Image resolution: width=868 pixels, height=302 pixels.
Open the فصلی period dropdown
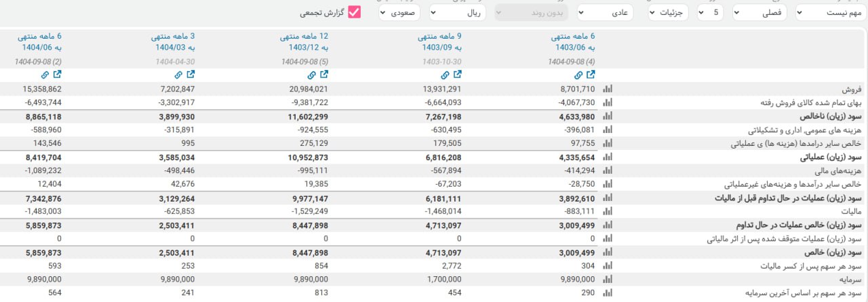pos(759,12)
